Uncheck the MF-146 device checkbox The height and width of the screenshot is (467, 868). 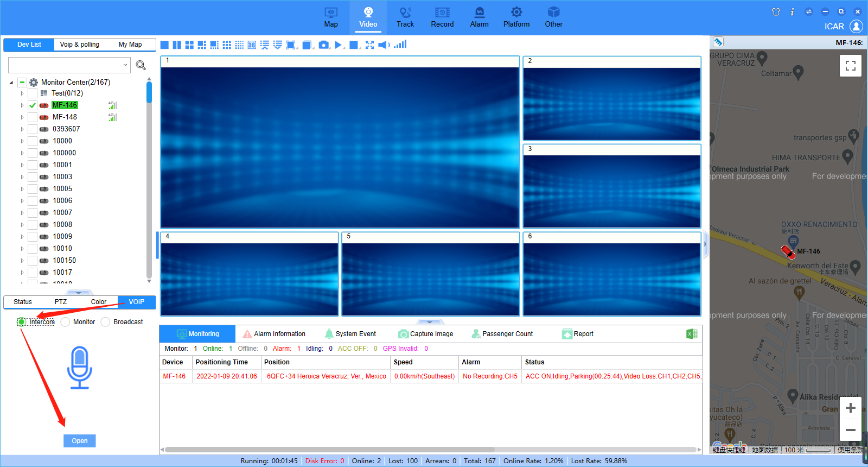click(x=33, y=105)
